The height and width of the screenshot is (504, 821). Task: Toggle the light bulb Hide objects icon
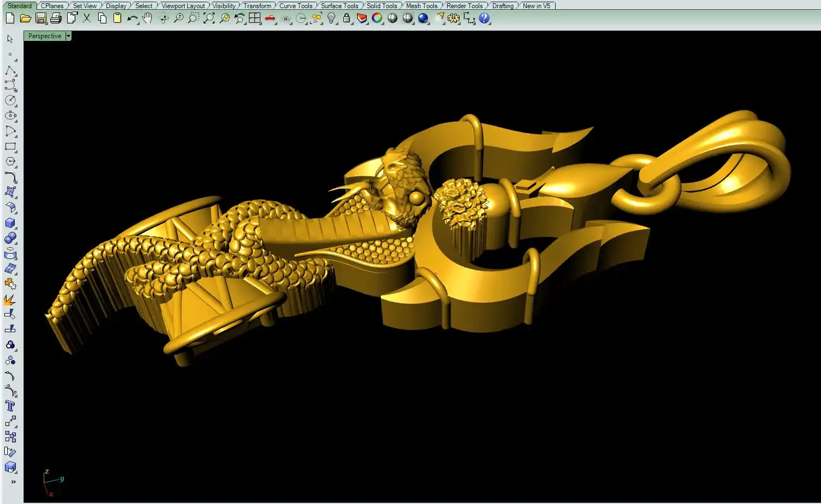(331, 18)
